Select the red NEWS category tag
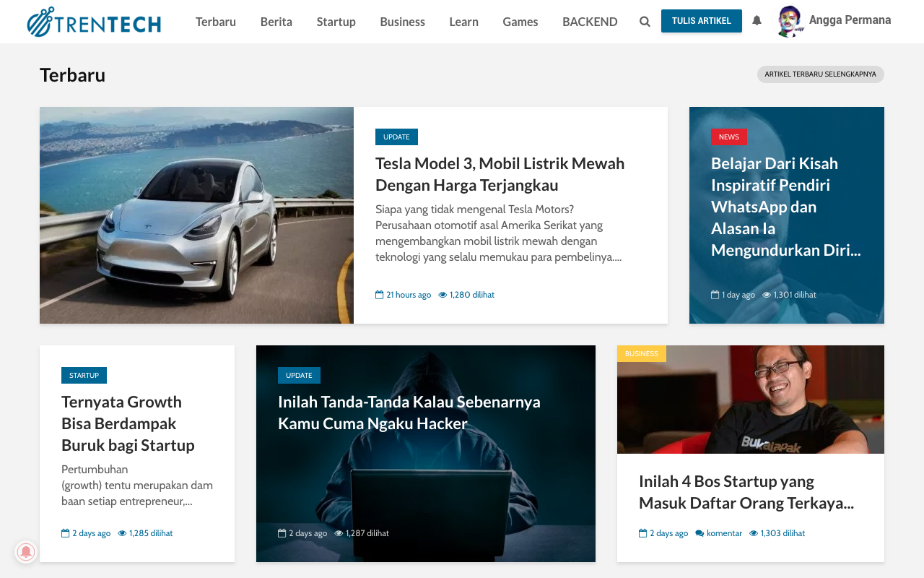Image resolution: width=924 pixels, height=578 pixels. (728, 137)
